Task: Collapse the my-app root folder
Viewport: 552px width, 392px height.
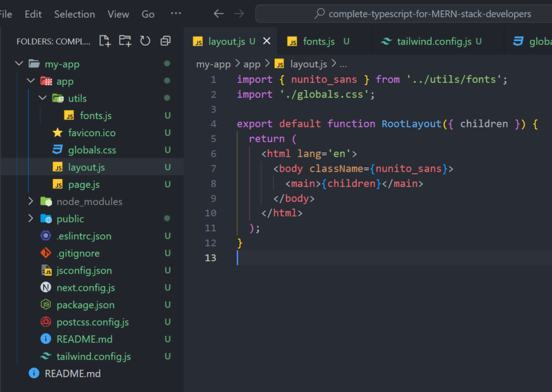Action: point(19,64)
